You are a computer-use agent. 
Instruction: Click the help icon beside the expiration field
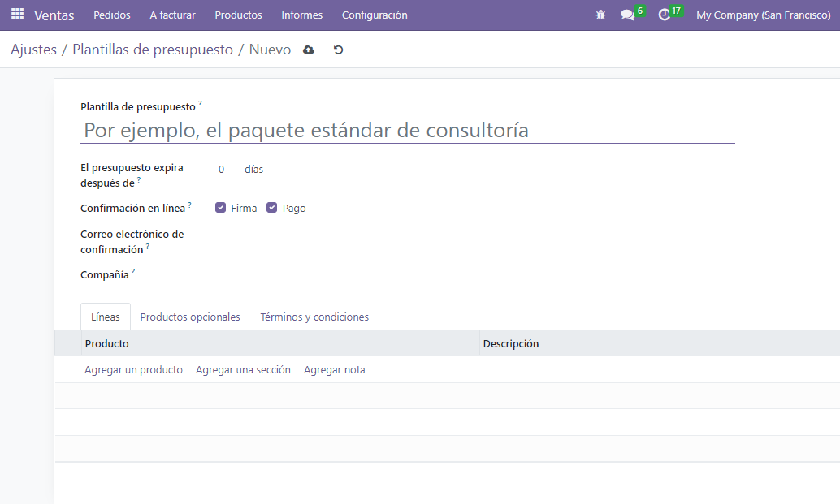click(x=139, y=180)
